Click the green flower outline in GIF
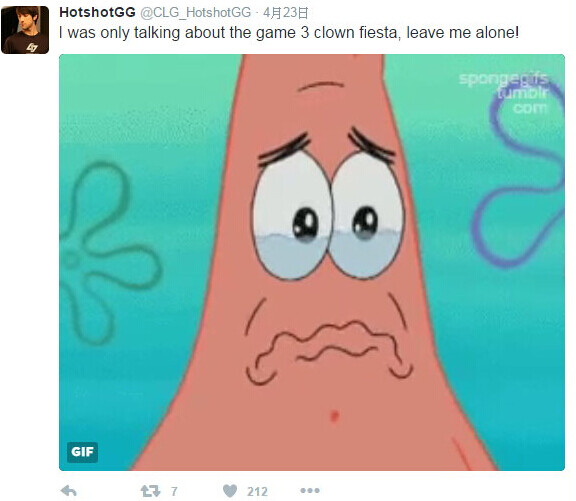Viewport: 576px width, 501px height. [109, 253]
